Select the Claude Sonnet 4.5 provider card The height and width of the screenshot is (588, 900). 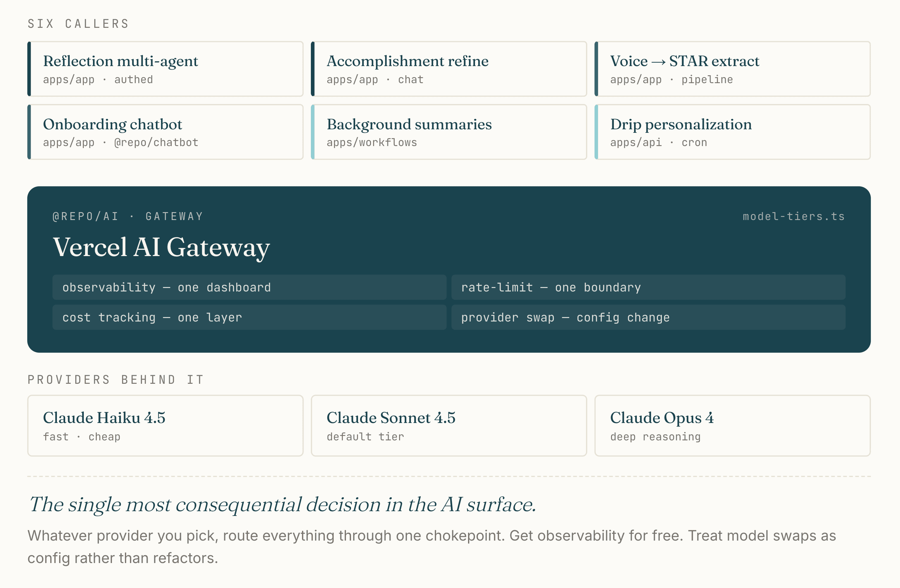(x=449, y=426)
